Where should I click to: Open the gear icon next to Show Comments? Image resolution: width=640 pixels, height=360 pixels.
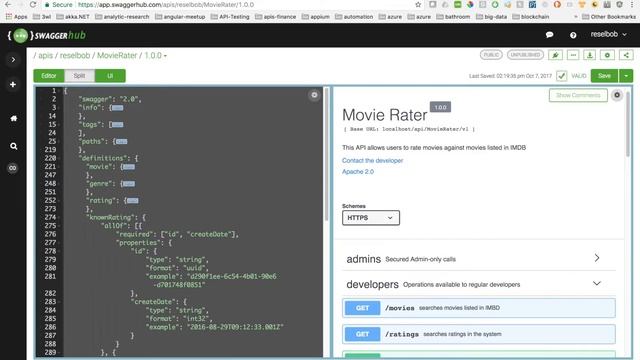617,95
